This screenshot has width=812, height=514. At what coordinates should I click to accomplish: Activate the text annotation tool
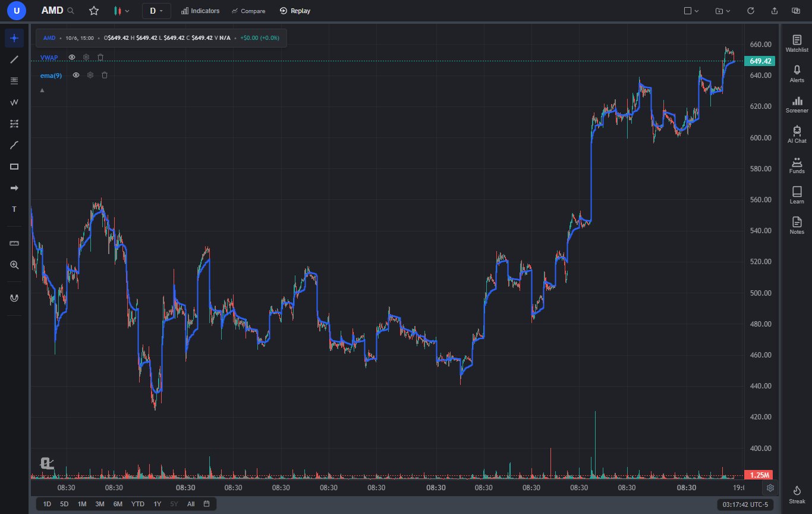tap(14, 209)
